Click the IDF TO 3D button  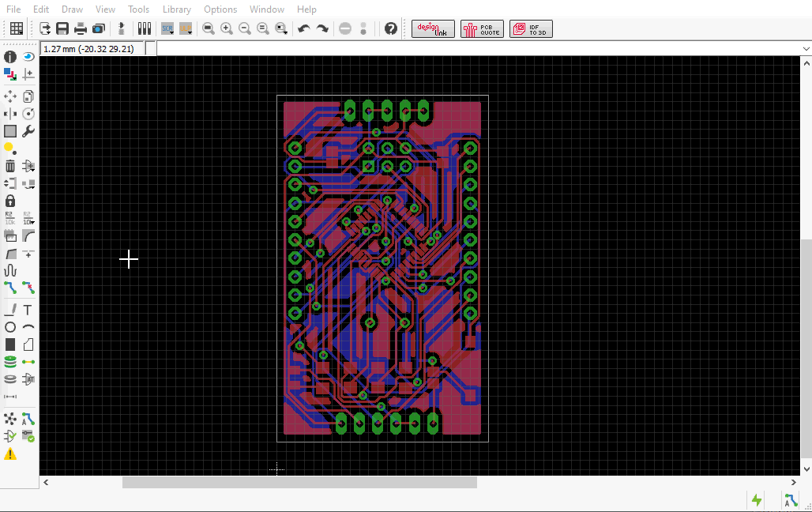(x=530, y=28)
